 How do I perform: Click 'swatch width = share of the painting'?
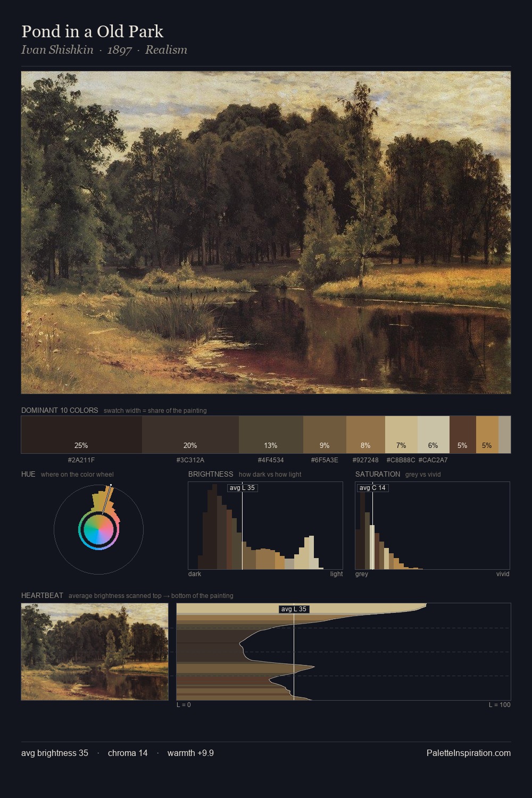[x=155, y=411]
